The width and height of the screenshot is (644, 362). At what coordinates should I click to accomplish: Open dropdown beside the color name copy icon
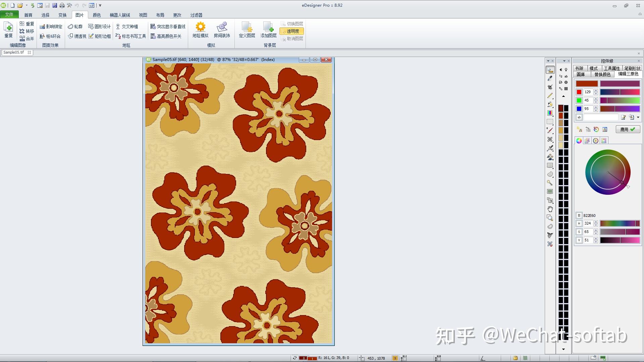click(638, 117)
